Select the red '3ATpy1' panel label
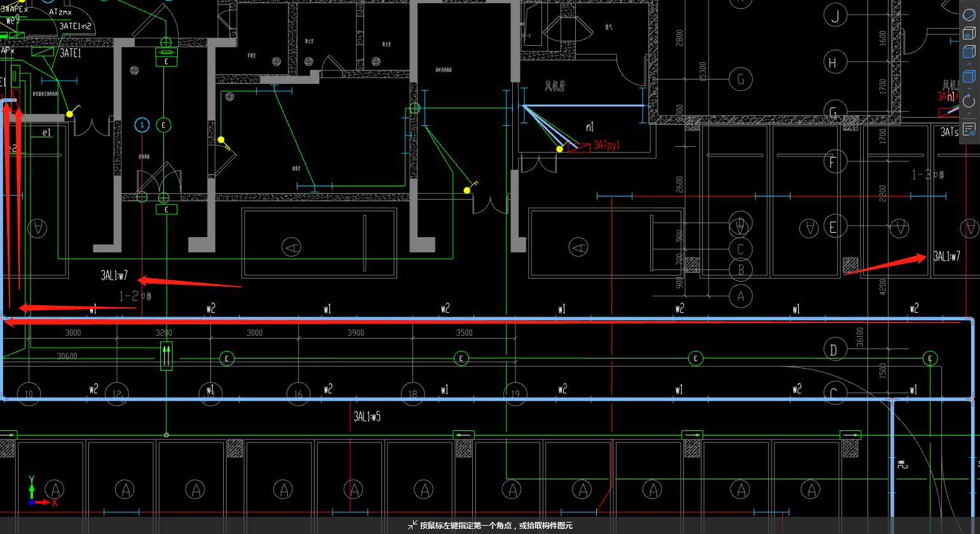 tap(606, 145)
